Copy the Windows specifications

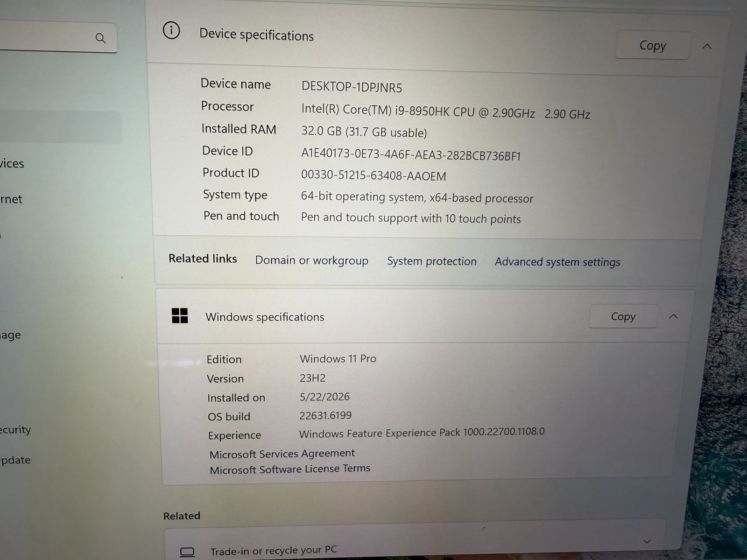623,316
